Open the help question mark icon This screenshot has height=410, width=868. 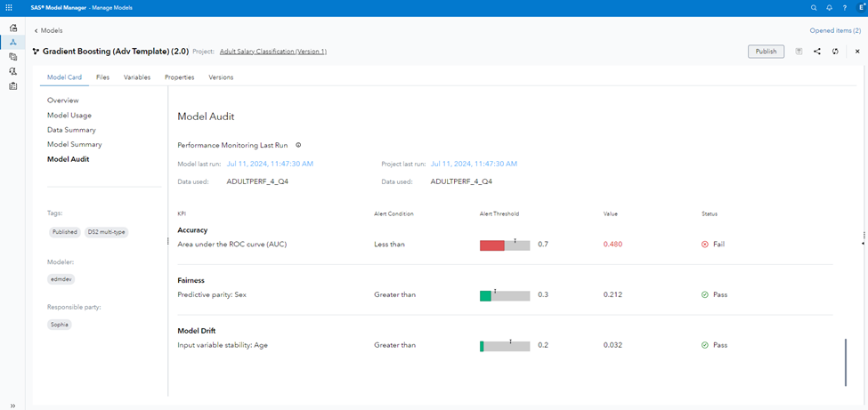tap(844, 7)
